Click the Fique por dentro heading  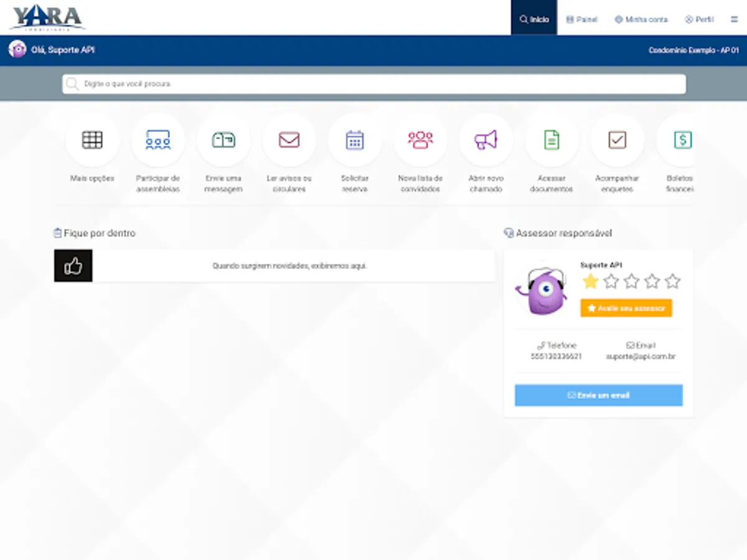point(95,233)
